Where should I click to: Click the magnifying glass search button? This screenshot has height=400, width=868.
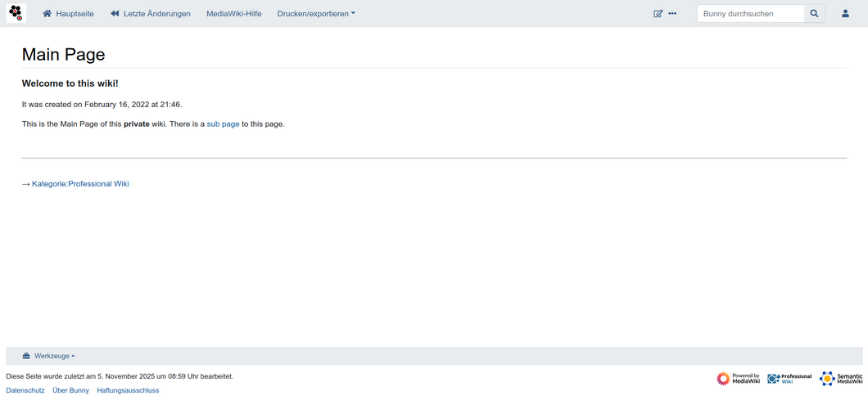point(814,14)
